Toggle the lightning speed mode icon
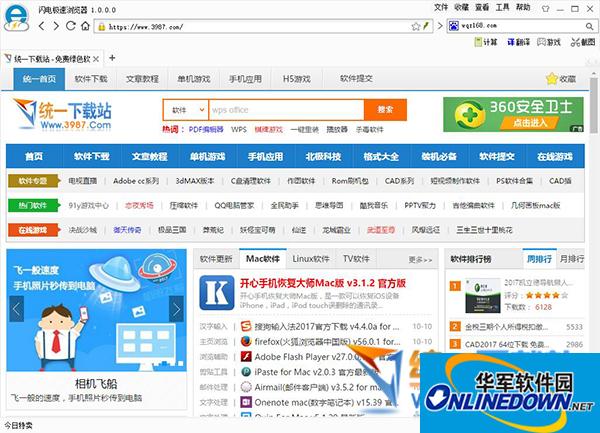 (426, 26)
